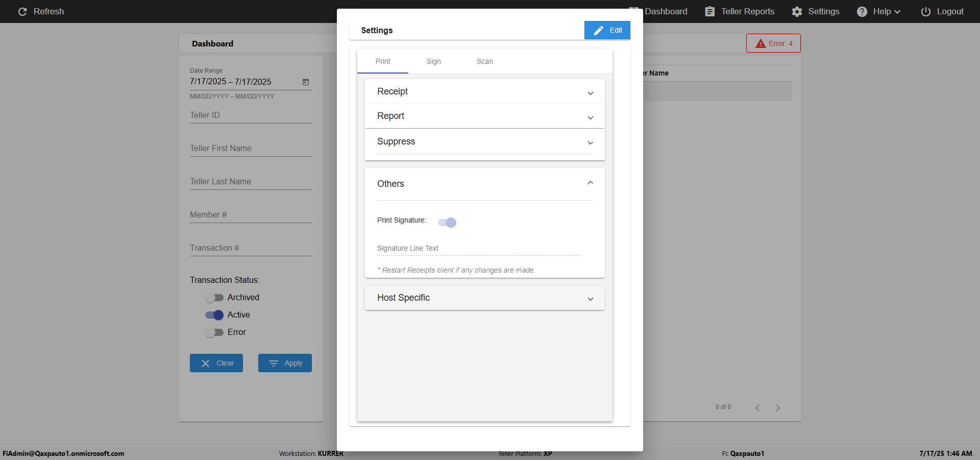Viewport: 980px width, 460px height.
Task: Click the Refresh icon in top bar
Action: tap(22, 11)
